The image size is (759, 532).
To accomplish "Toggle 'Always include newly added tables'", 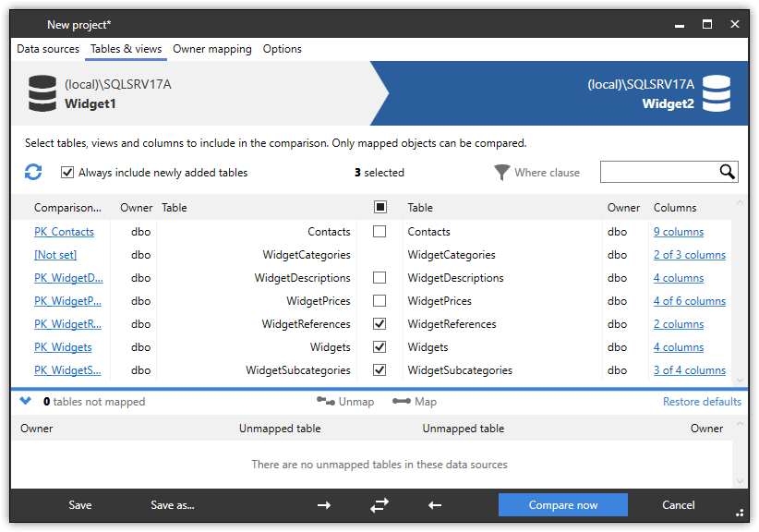I will coord(67,172).
